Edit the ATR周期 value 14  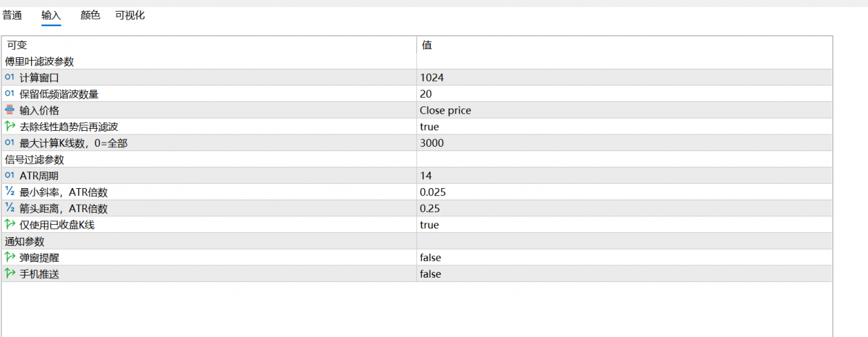click(x=625, y=176)
